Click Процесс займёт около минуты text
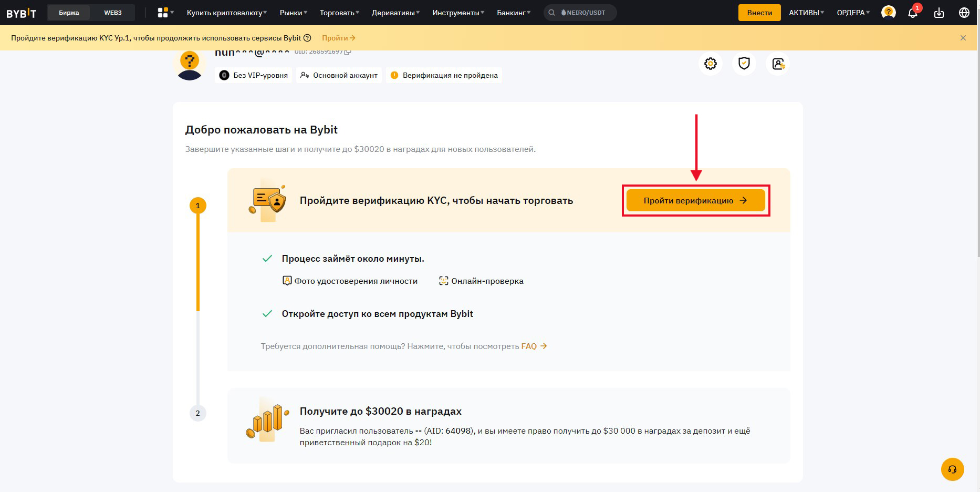This screenshot has height=492, width=980. 353,259
